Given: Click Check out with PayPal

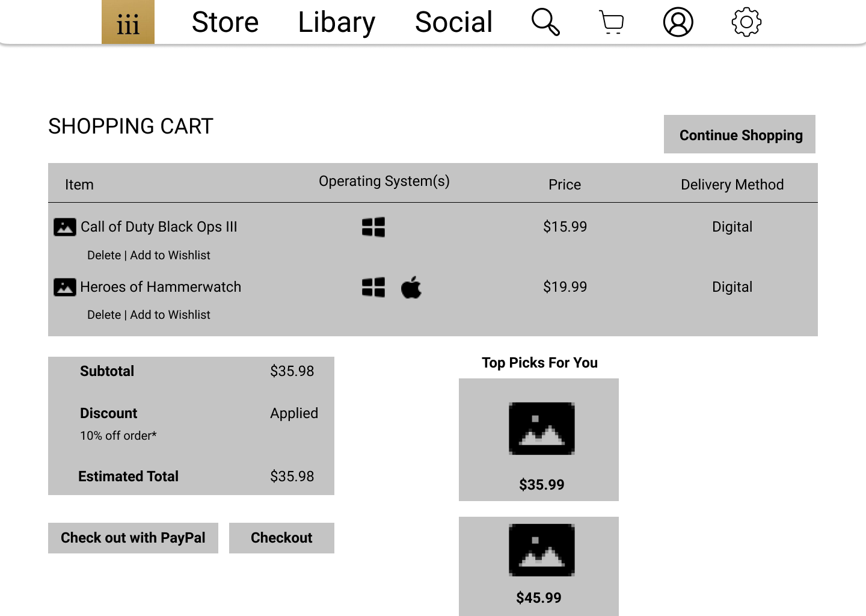Looking at the screenshot, I should coord(133,538).
